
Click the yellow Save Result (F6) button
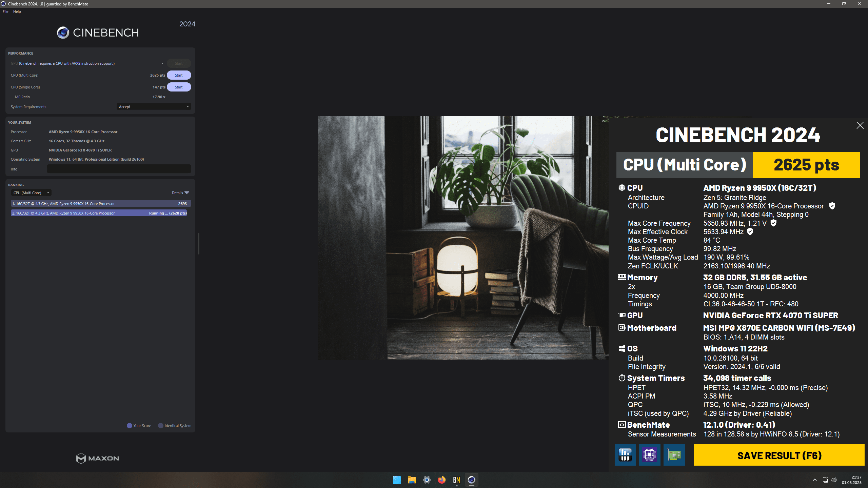pyautogui.click(x=779, y=455)
